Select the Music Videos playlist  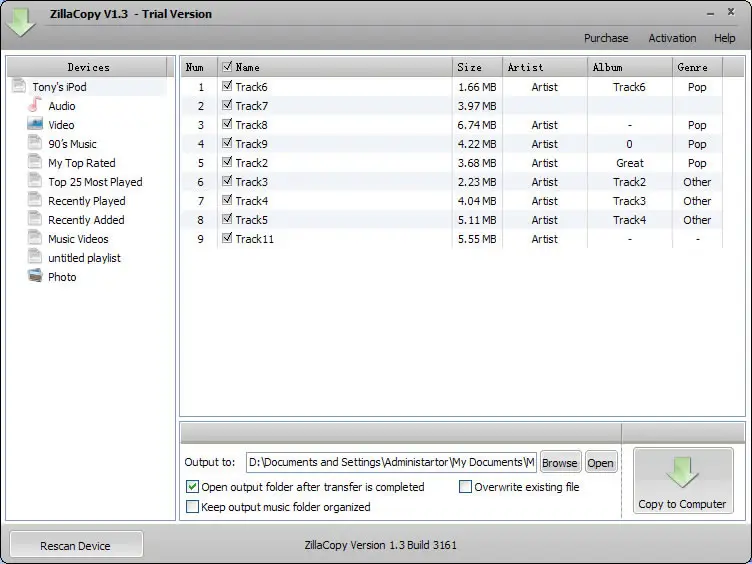(78, 239)
